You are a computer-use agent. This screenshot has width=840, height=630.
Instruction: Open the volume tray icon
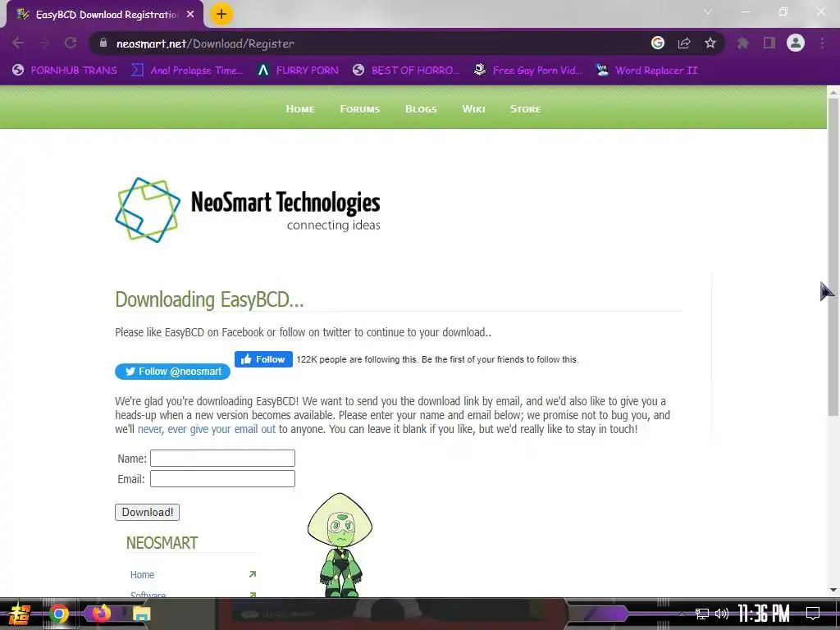(722, 614)
